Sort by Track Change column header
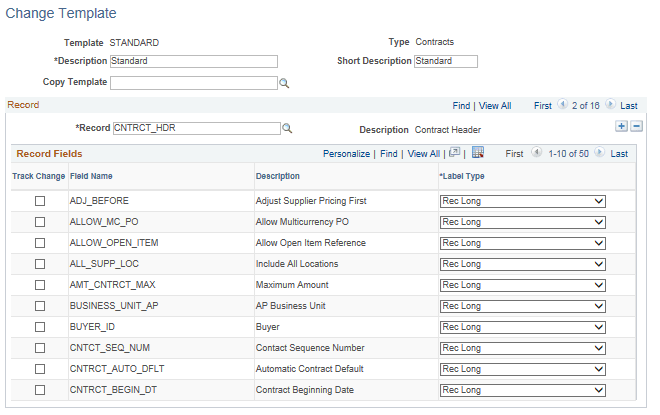 (x=39, y=176)
